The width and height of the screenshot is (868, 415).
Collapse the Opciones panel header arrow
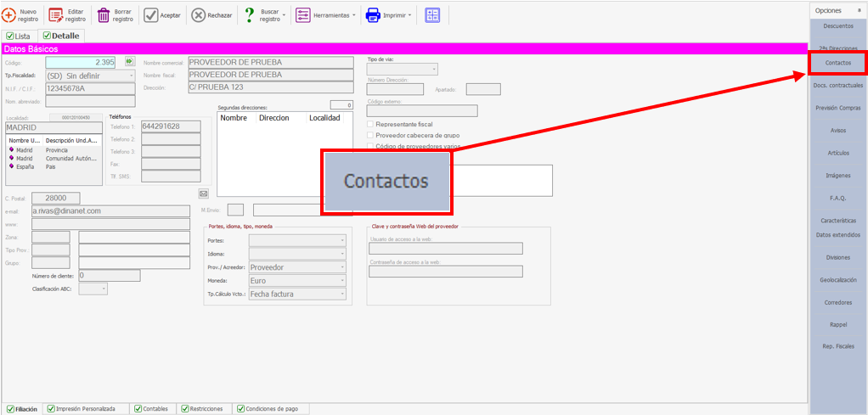click(x=860, y=10)
